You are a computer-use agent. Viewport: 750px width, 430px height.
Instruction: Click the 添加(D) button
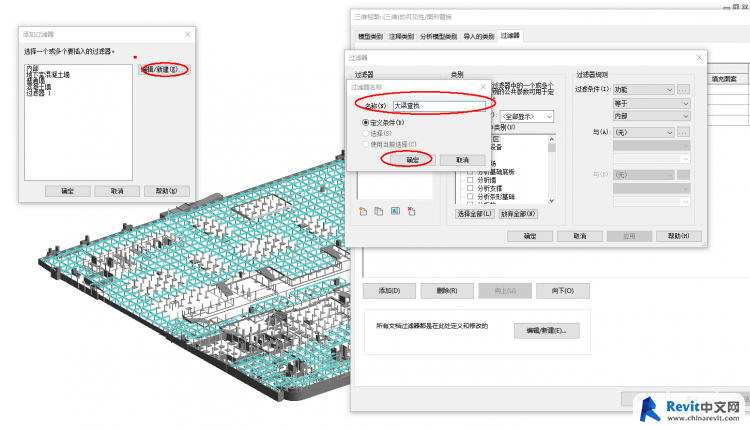point(389,291)
